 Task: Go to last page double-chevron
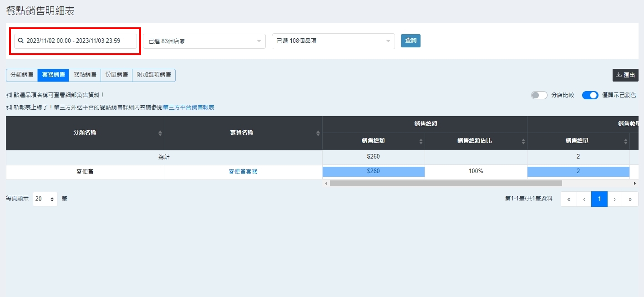[x=630, y=199]
